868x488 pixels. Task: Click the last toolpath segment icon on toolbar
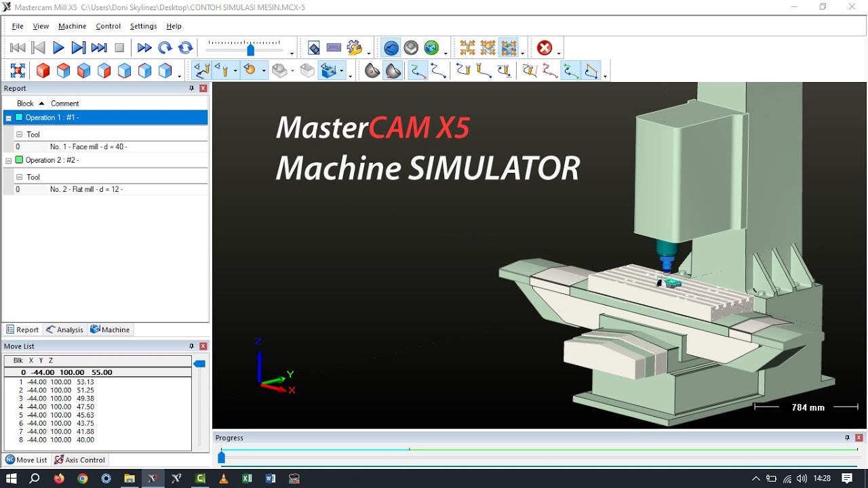[592, 70]
